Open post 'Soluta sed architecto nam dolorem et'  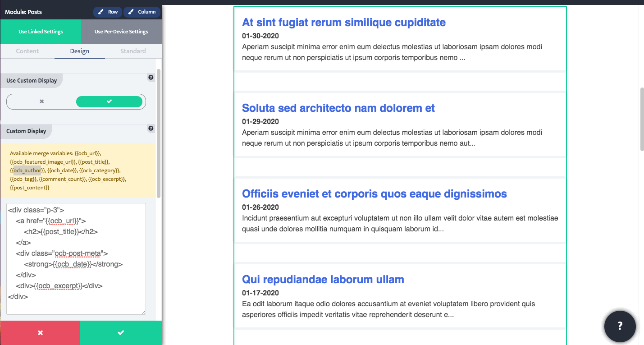(338, 108)
